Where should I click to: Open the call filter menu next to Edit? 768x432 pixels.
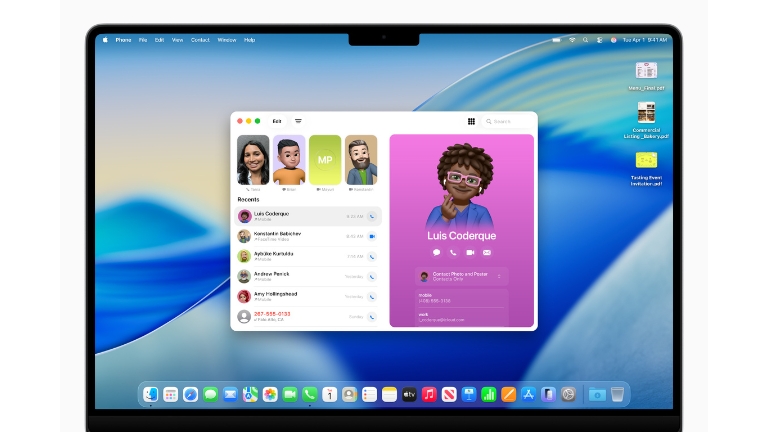298,121
